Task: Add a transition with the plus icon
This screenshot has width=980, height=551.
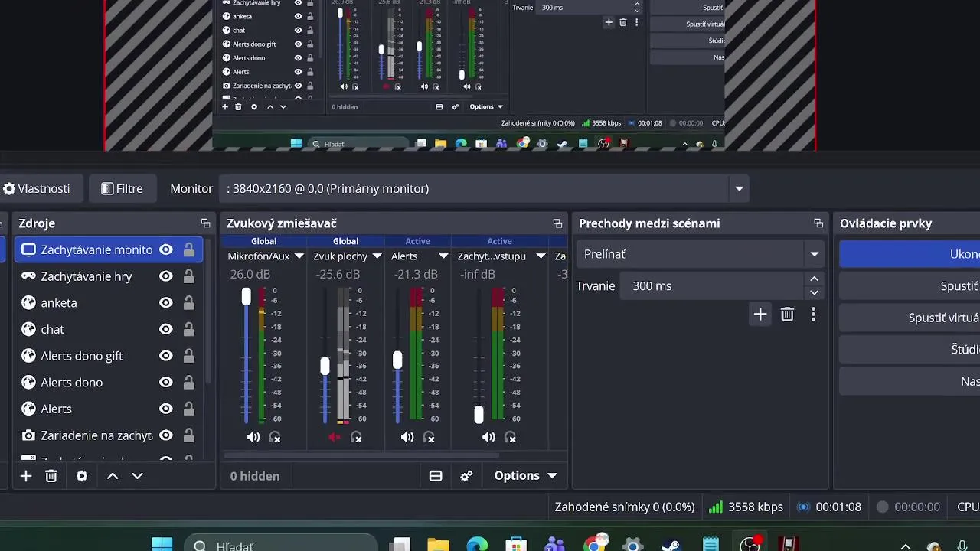Action: coord(760,314)
